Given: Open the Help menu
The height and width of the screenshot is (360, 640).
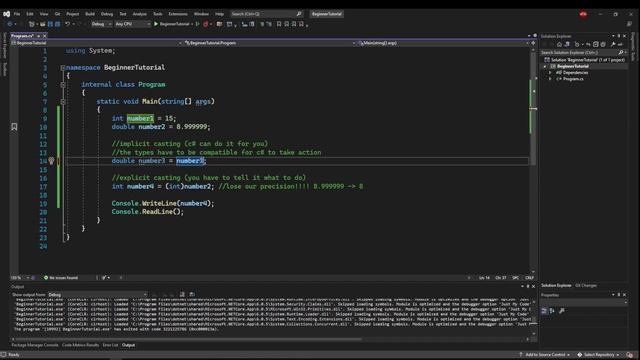Looking at the screenshot, I should (x=220, y=14).
